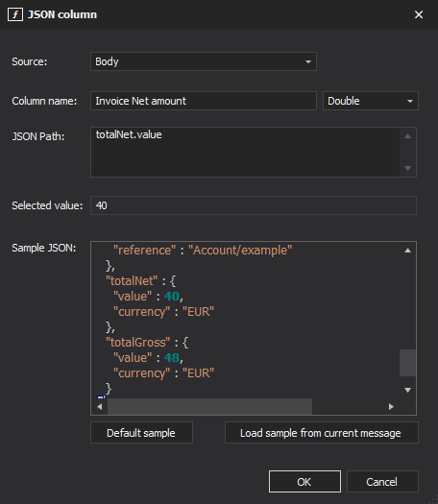Load sample from current message
This screenshot has width=438, height=504.
pos(322,433)
